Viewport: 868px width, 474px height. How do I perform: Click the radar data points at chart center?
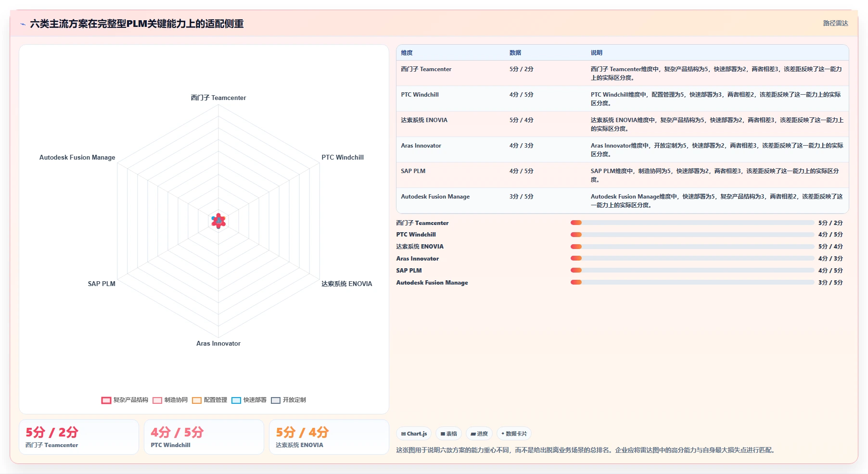pyautogui.click(x=218, y=221)
